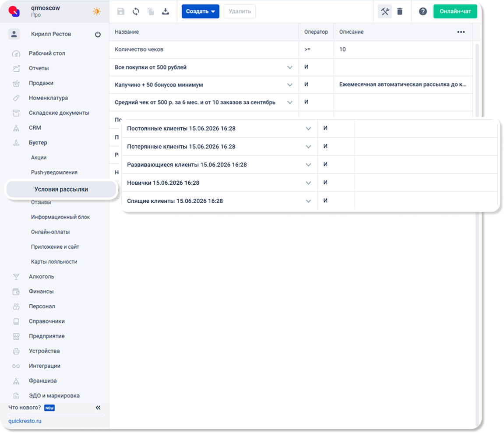The width and height of the screenshot is (504, 433).
Task: Expand Новички 15.06.2026 row chevron
Action: pos(308,183)
